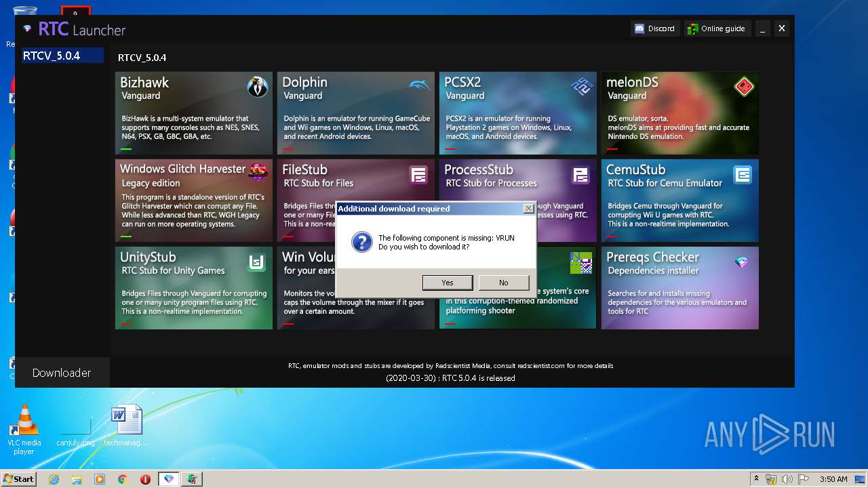Viewport: 868px width, 488px height.
Task: Launch the melonDS Vanguard card
Action: pos(680,113)
